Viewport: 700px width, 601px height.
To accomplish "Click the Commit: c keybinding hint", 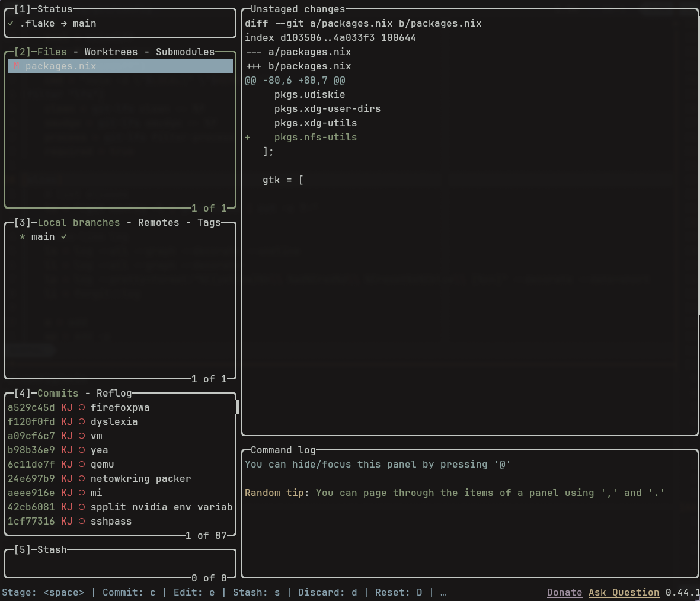I will click(129, 593).
